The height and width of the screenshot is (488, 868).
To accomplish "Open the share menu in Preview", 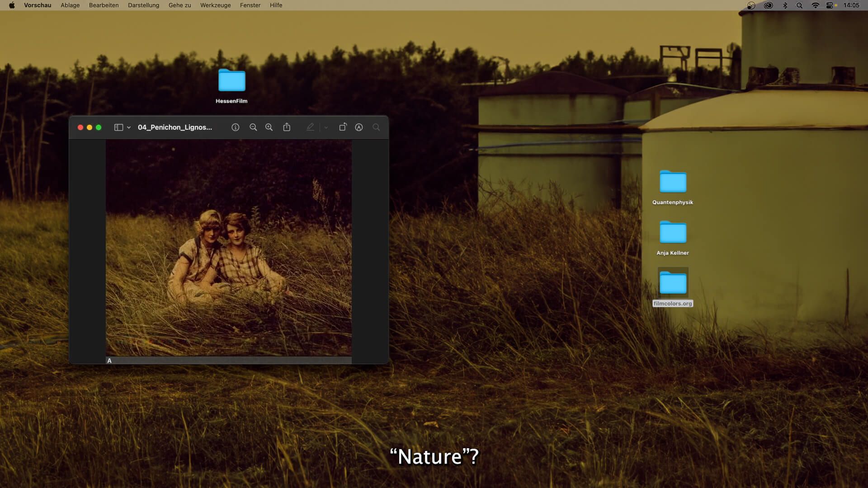I will [287, 127].
